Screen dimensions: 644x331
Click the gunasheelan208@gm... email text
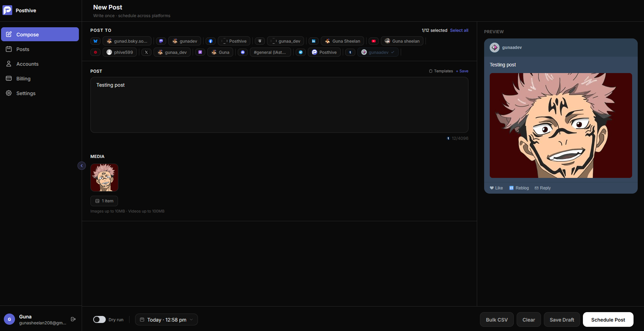coord(43,323)
